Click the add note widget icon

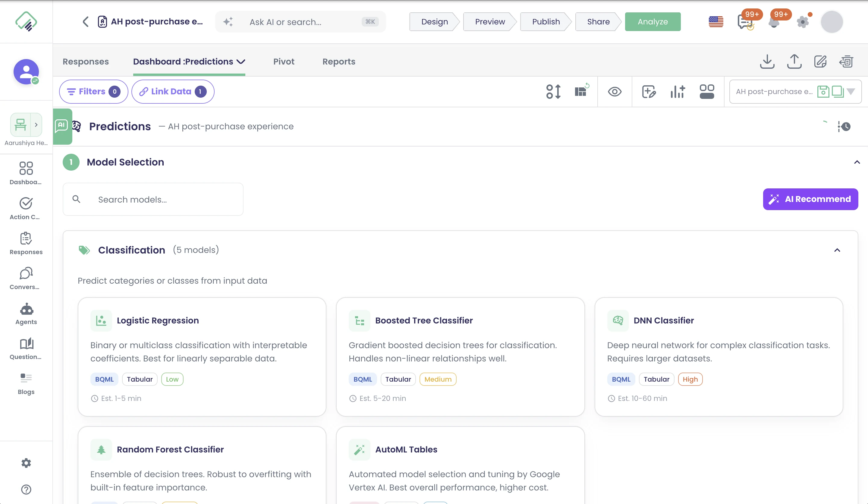649,92
